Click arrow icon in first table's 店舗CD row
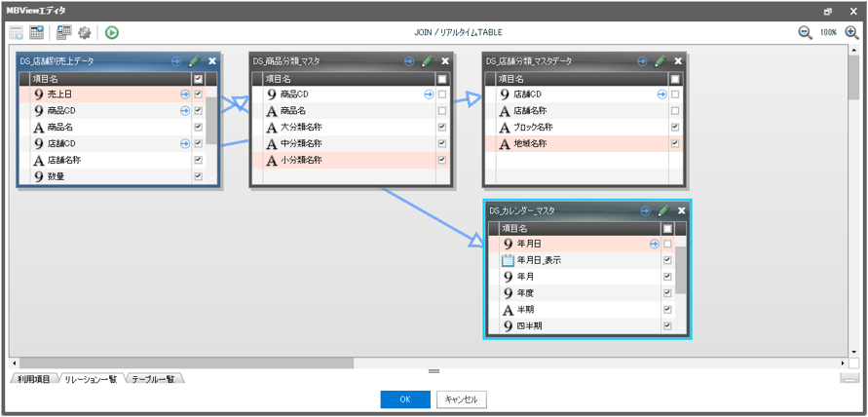868x417 pixels. point(185,144)
